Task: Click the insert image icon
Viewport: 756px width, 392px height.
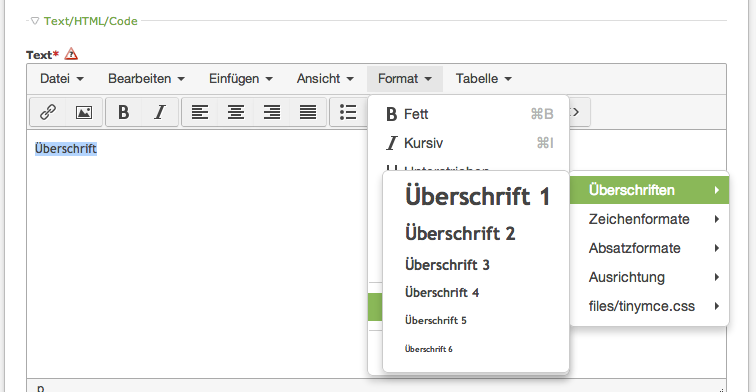Action: coord(84,112)
